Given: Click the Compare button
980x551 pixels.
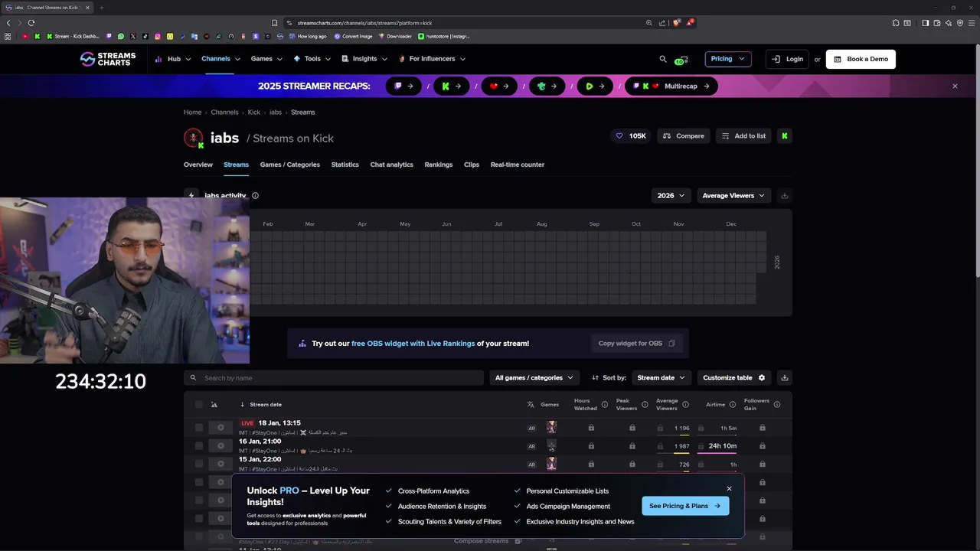Looking at the screenshot, I should point(683,136).
